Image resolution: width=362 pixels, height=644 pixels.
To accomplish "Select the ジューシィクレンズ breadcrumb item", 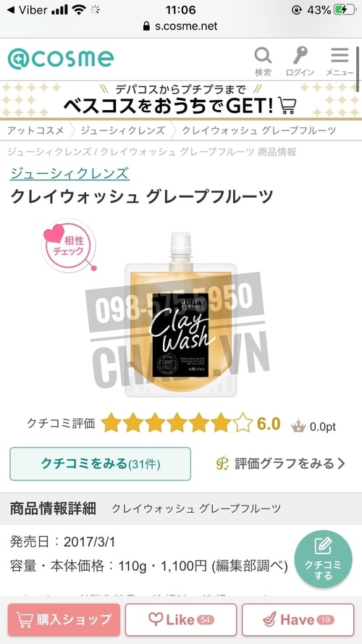I will point(122,130).
